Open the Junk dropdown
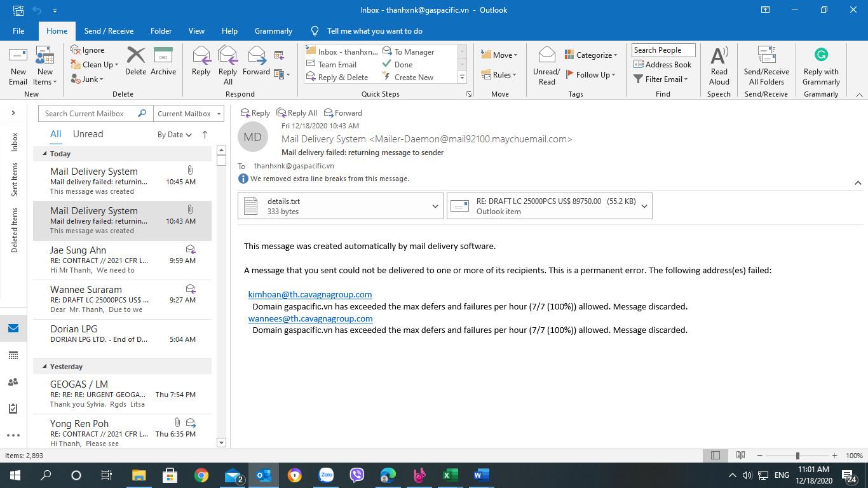The height and width of the screenshot is (488, 868). [x=88, y=79]
